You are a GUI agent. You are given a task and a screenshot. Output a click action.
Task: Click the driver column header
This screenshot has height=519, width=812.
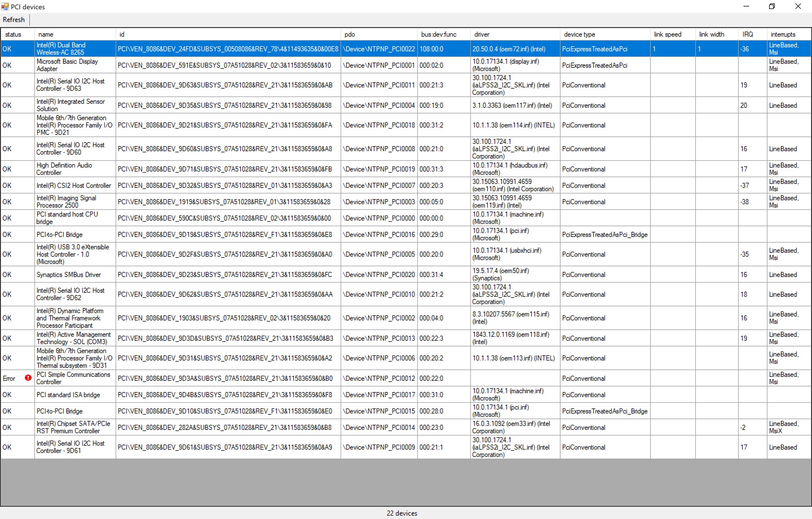coord(515,34)
